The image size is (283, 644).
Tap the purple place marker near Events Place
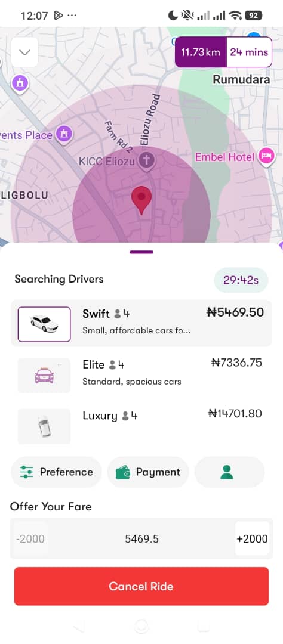[x=64, y=134]
